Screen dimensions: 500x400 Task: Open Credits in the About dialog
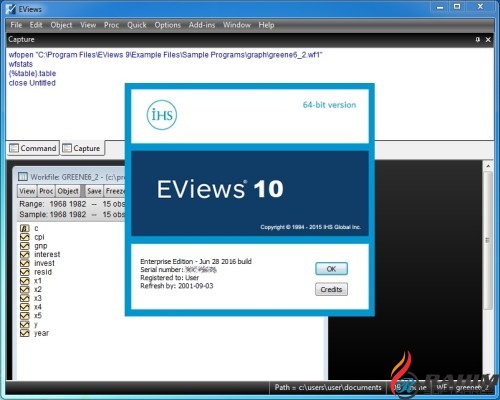[331, 289]
